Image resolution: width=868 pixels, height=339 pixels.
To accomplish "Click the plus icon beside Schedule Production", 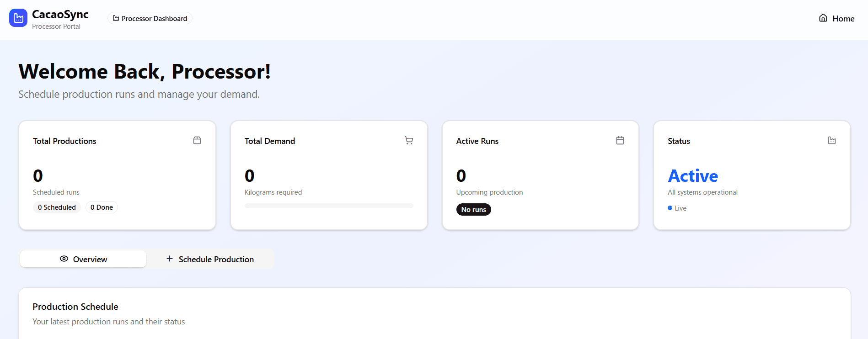I will tap(170, 259).
